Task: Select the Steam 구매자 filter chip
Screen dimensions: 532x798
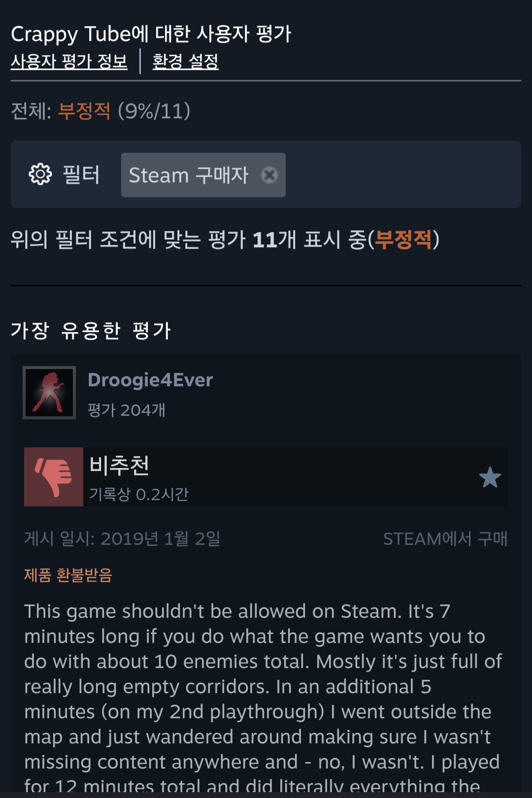Action: tap(203, 175)
